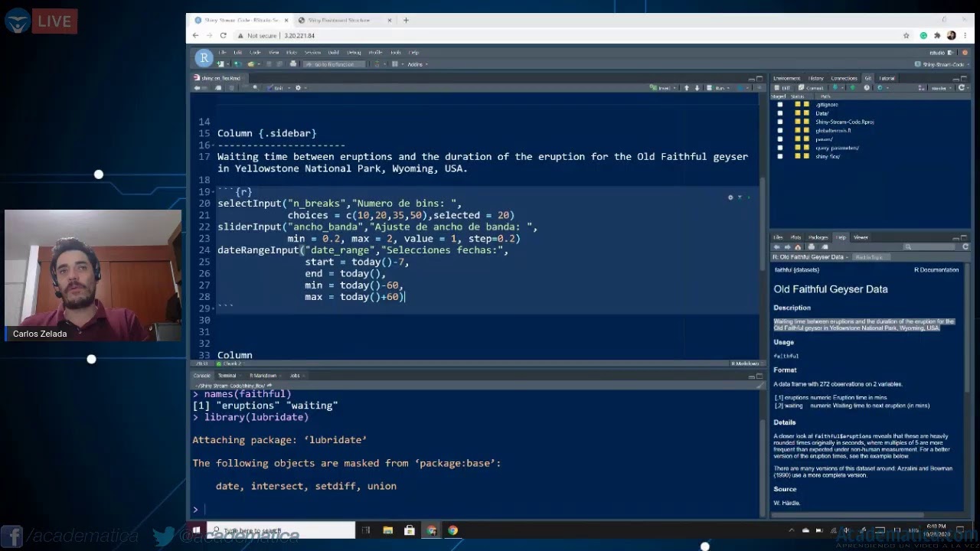The image size is (980, 551).
Task: Open the Knit button in editor toolbar
Action: pos(279,88)
